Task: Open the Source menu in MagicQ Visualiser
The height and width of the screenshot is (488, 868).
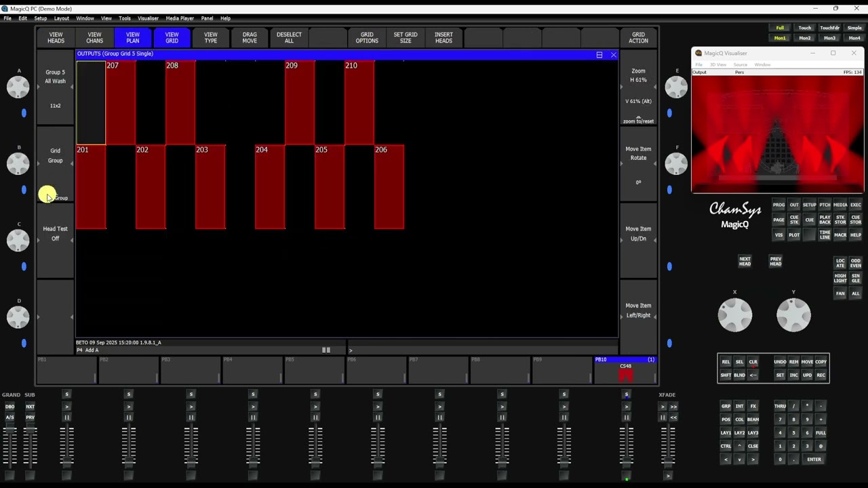Action: [740, 65]
